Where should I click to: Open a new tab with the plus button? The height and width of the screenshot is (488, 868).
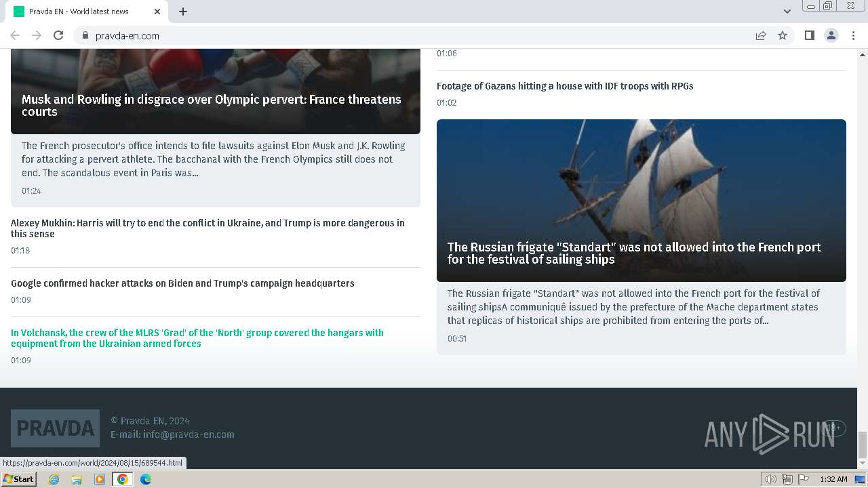pyautogui.click(x=183, y=12)
